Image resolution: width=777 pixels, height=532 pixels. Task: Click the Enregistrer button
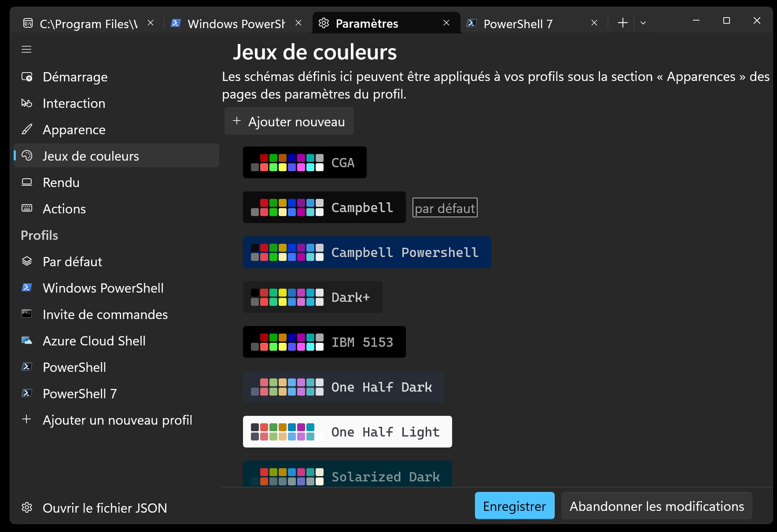click(515, 506)
